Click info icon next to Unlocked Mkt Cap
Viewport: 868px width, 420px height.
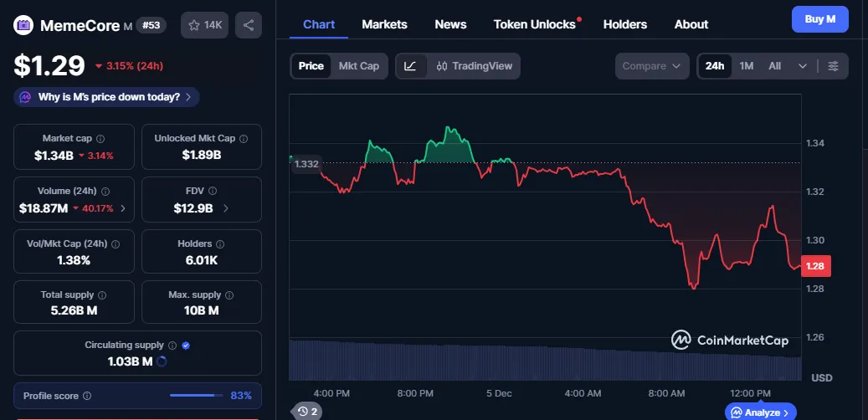point(244,139)
